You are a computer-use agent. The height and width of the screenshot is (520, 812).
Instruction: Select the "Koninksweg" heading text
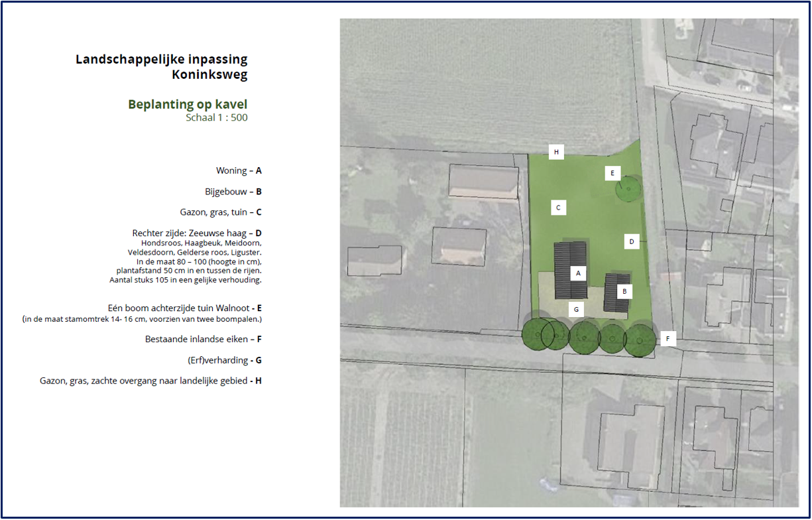point(209,74)
